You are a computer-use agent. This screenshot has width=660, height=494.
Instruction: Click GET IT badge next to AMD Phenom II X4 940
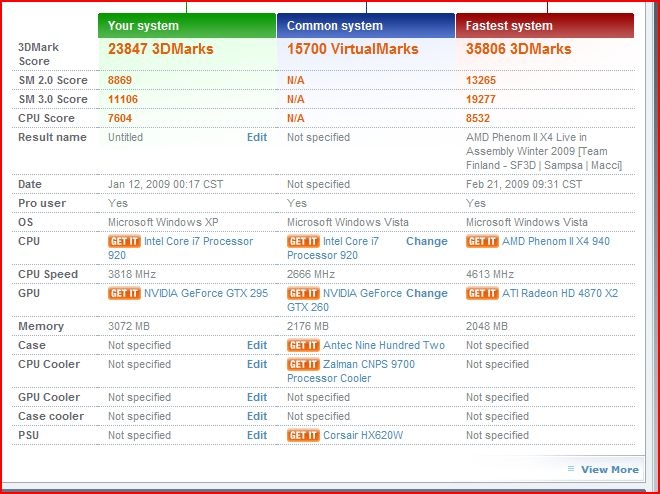[482, 242]
